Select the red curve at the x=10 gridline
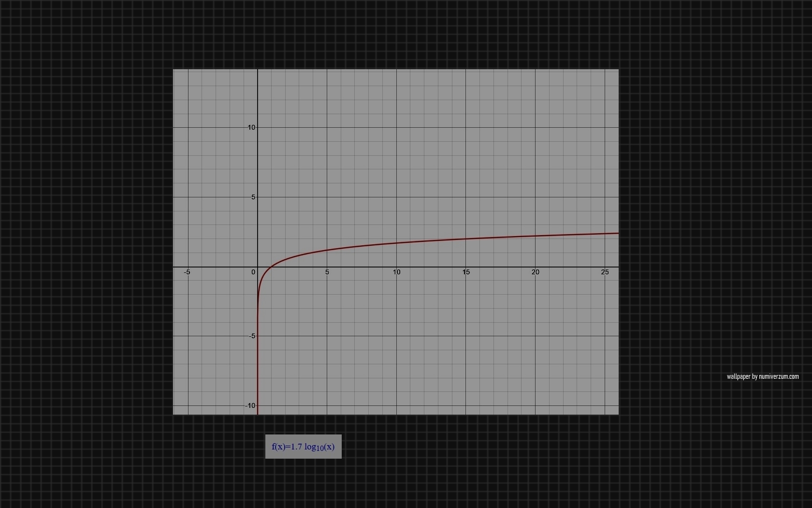 (396, 243)
